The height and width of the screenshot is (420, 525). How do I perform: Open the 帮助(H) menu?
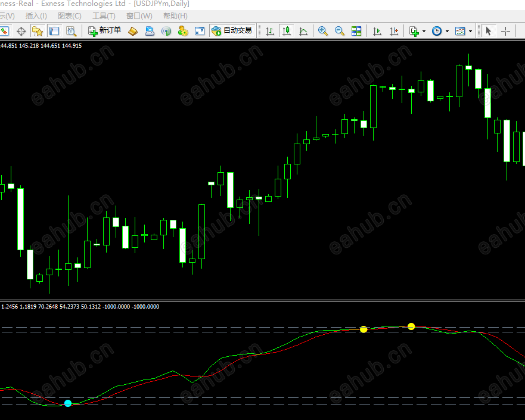click(175, 15)
